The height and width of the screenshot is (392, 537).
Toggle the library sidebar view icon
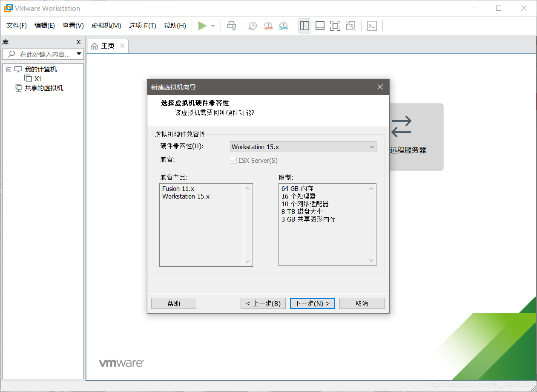coord(304,26)
